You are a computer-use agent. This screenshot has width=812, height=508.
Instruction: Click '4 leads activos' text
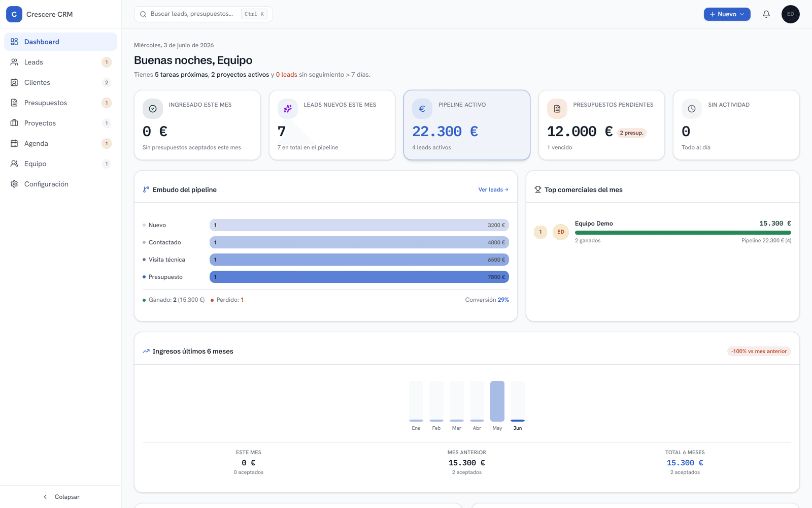[431, 147]
